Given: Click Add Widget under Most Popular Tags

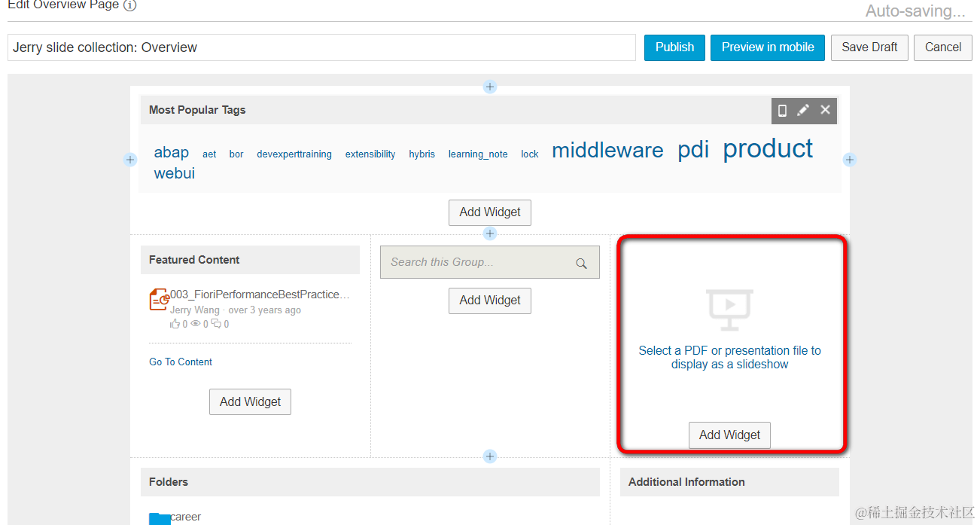Looking at the screenshot, I should click(490, 212).
